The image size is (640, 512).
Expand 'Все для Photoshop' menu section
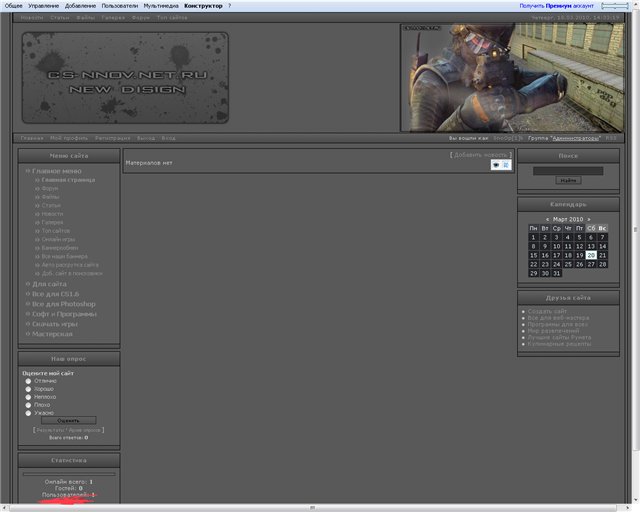click(63, 304)
